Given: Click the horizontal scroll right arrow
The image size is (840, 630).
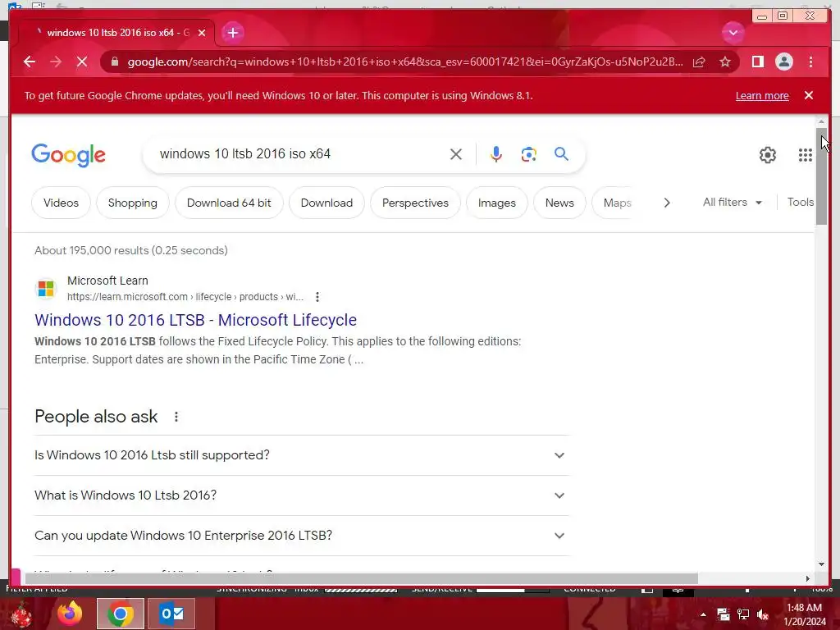Looking at the screenshot, I should click(808, 578).
